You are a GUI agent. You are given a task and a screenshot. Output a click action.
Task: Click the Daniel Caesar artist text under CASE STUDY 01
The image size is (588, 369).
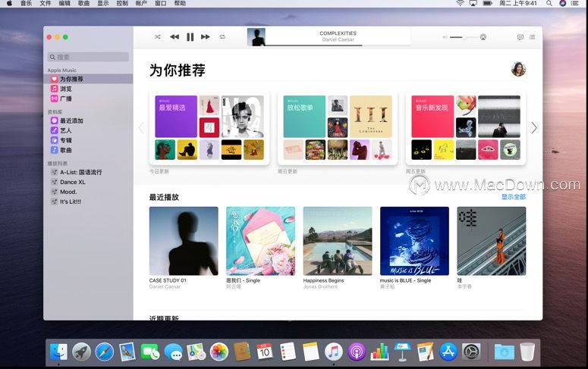coord(165,286)
